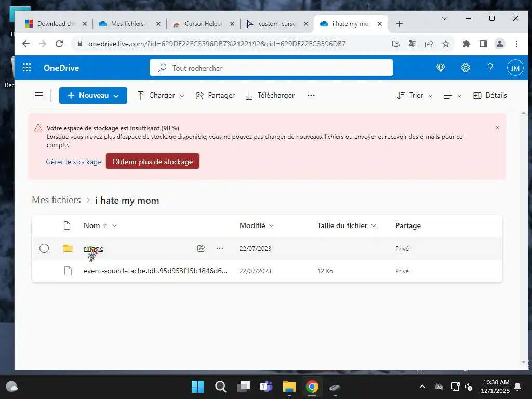The height and width of the screenshot is (399, 532).
Task: Open the ellipsis menu on the folder row
Action: pos(220,248)
